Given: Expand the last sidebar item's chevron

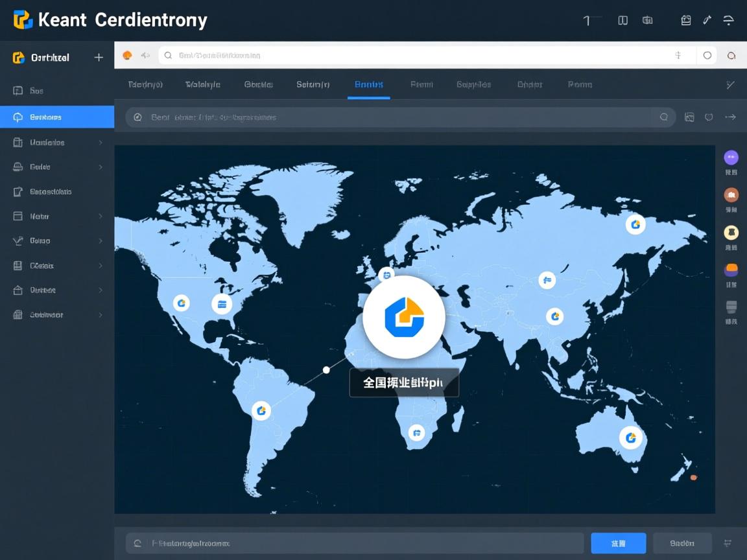Looking at the screenshot, I should click(101, 315).
